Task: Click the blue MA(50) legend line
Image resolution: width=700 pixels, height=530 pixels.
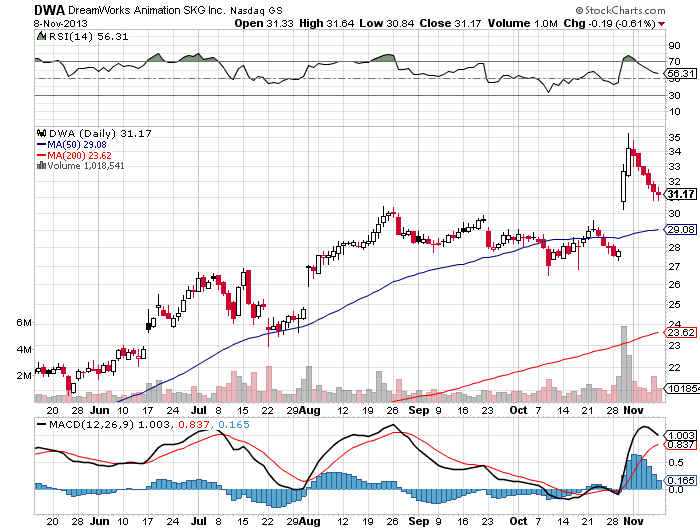Action: pos(41,144)
